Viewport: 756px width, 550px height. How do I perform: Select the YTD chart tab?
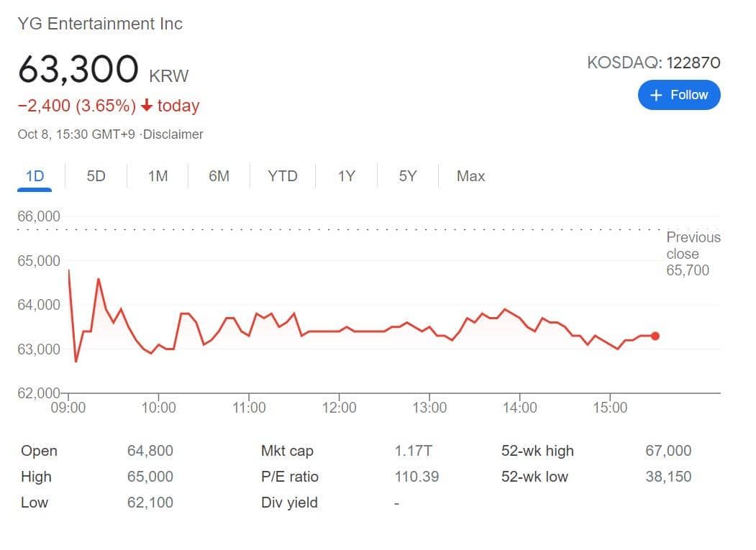(282, 176)
